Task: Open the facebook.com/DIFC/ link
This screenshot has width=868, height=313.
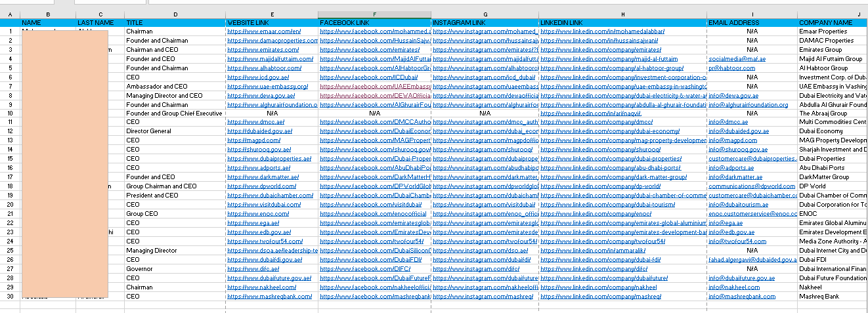Action: (364, 268)
